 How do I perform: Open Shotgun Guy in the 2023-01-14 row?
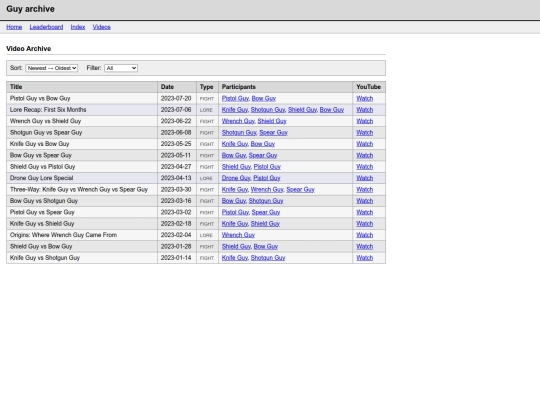268,258
